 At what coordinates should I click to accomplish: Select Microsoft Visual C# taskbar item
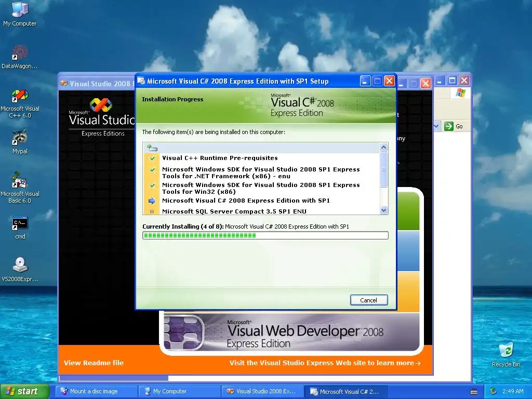coord(345,392)
